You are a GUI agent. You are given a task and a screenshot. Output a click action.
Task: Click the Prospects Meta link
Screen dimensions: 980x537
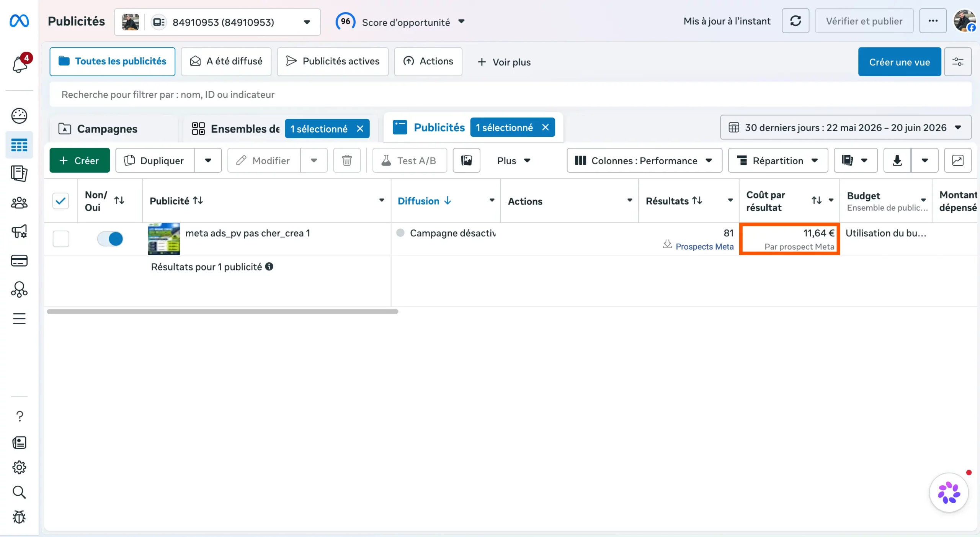click(704, 246)
